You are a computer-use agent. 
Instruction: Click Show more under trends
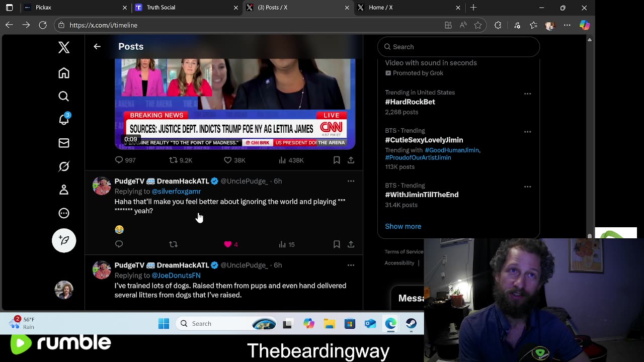point(403,226)
